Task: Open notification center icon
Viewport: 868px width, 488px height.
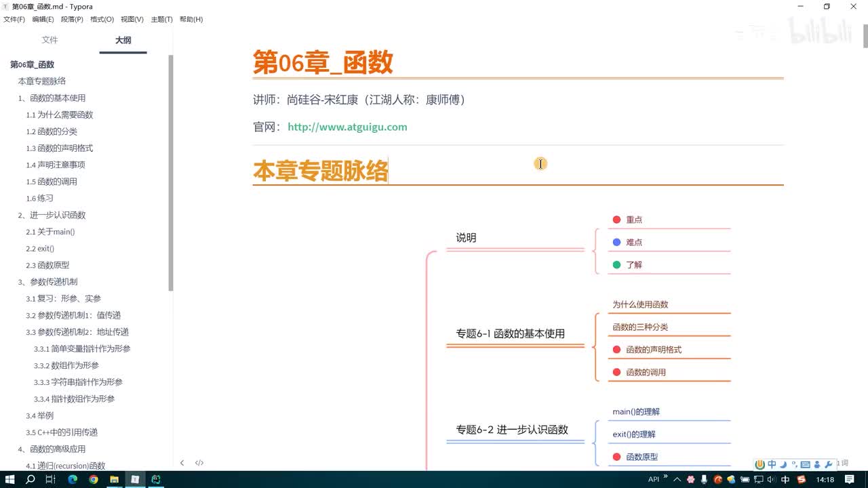Action: click(x=850, y=479)
